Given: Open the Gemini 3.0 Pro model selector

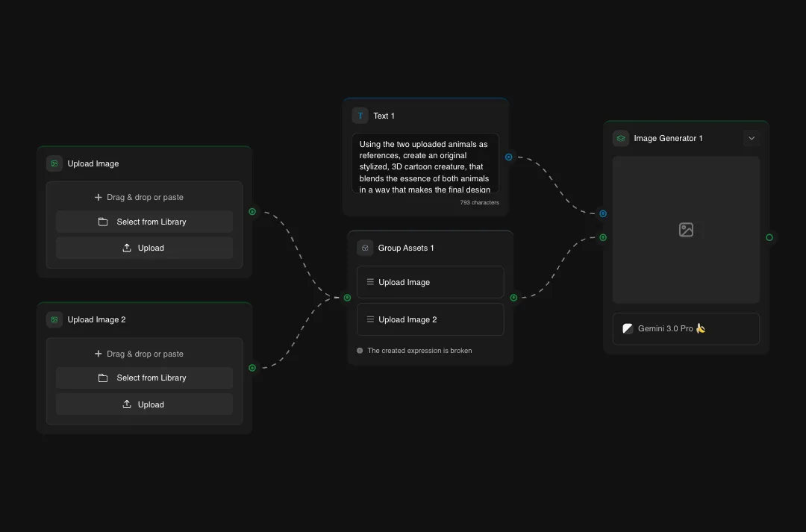Looking at the screenshot, I should point(686,328).
